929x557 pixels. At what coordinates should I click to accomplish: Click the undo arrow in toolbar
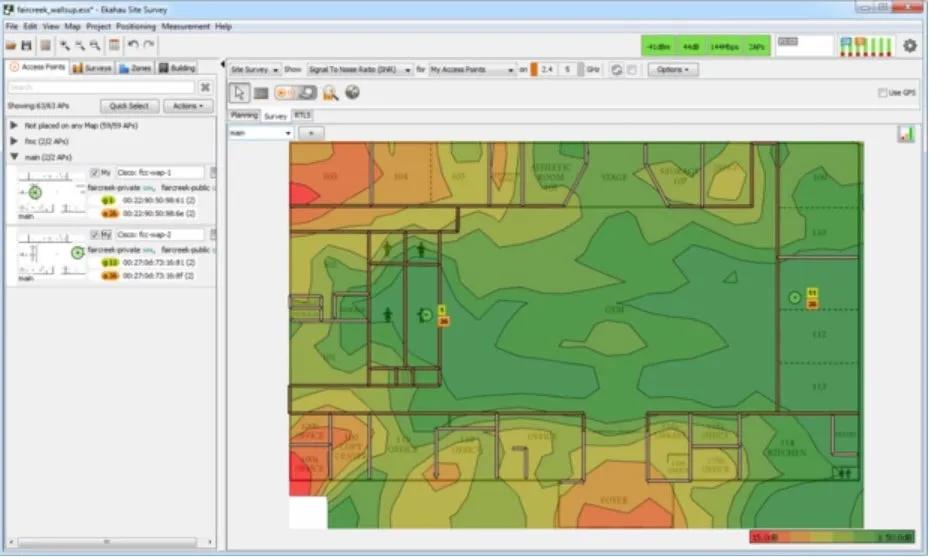tap(133, 46)
